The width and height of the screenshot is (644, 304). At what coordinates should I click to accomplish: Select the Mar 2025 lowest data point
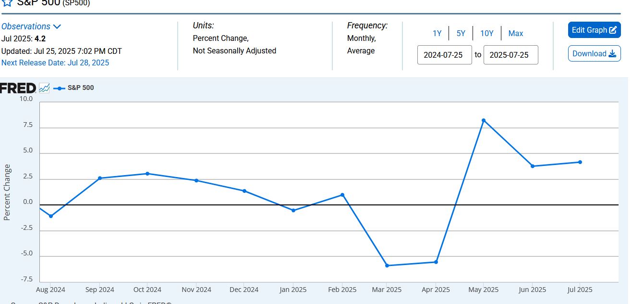tap(387, 266)
